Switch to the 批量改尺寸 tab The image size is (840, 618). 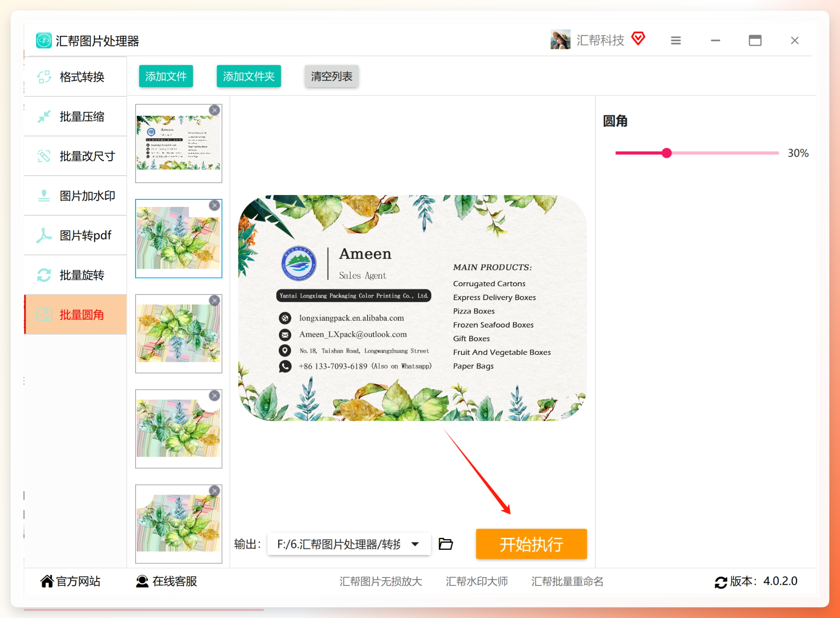pyautogui.click(x=76, y=156)
